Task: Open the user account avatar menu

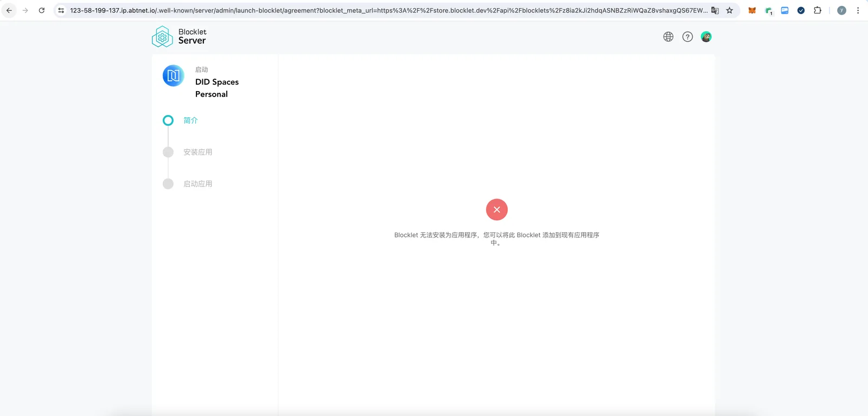Action: [706, 37]
